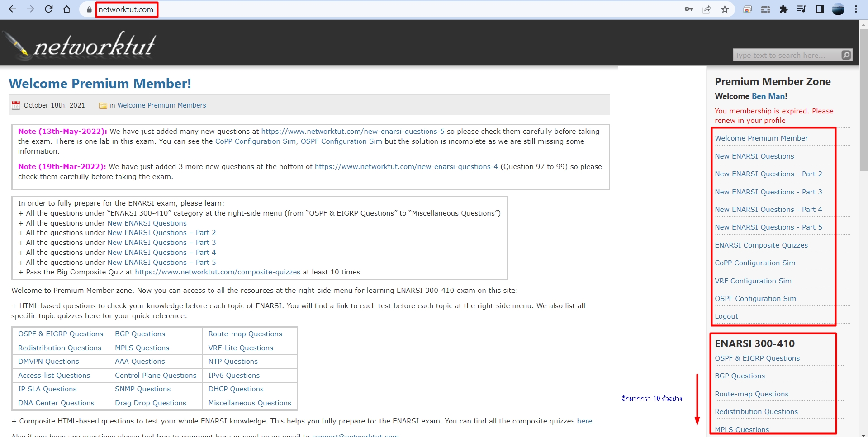The height and width of the screenshot is (437, 868).
Task: Open the Chrome-logo windows extension icon
Action: click(748, 9)
